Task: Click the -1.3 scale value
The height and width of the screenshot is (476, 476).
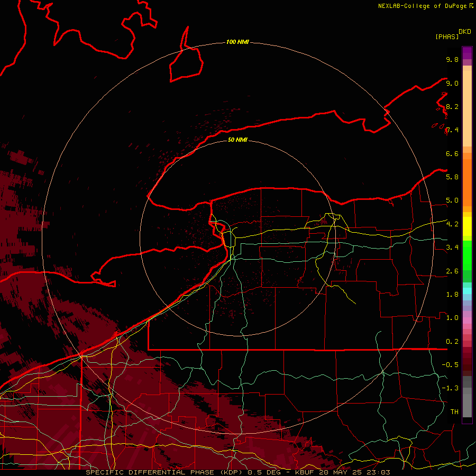Action: click(x=450, y=388)
